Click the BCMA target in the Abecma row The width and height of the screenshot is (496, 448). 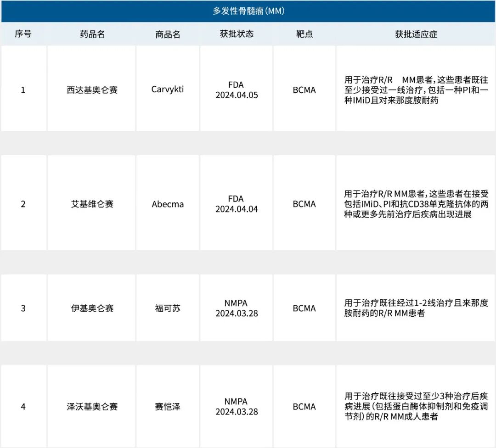(x=304, y=204)
